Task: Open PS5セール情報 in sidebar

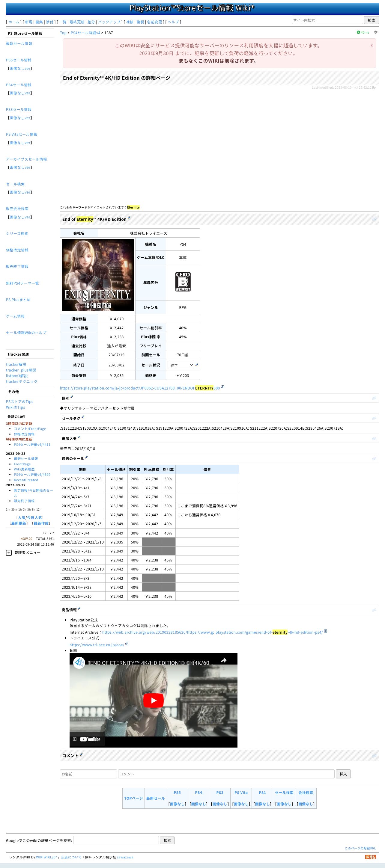Action: pos(19,60)
